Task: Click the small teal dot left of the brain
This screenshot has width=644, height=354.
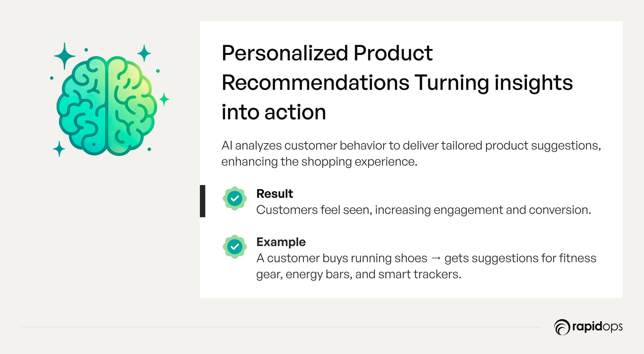Action: pos(52,78)
